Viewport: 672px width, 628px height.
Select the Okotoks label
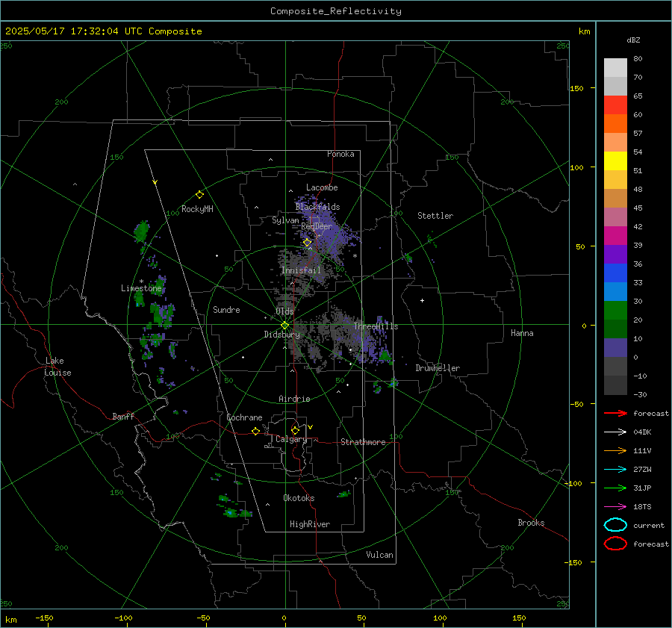tap(299, 498)
